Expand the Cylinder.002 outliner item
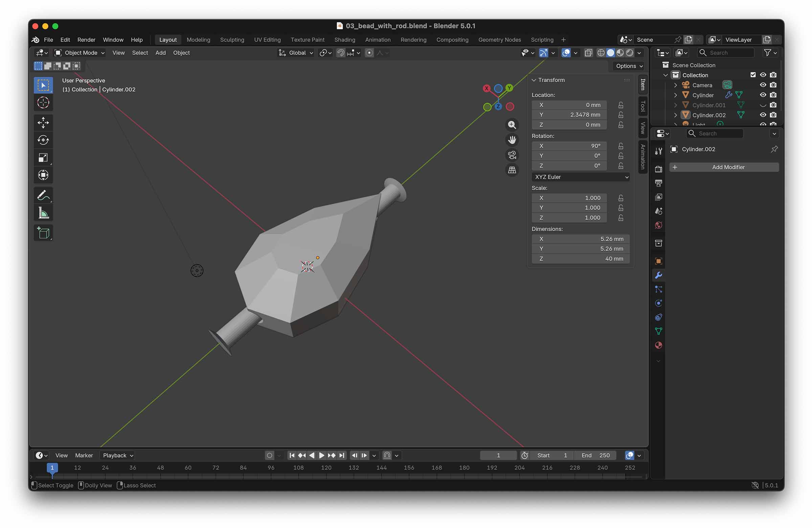The image size is (812, 528). point(675,115)
